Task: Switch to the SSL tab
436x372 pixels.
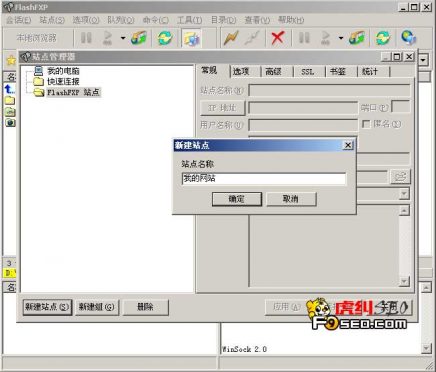Action: click(x=307, y=71)
